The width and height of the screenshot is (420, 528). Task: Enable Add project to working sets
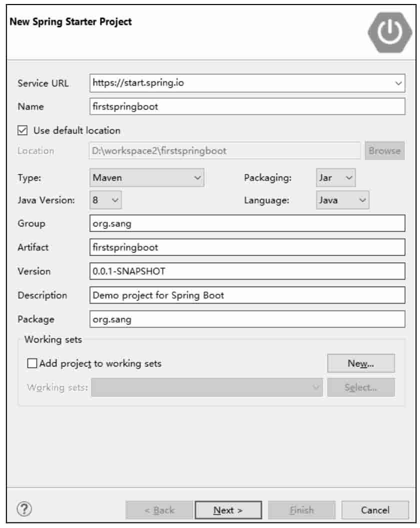(x=32, y=363)
